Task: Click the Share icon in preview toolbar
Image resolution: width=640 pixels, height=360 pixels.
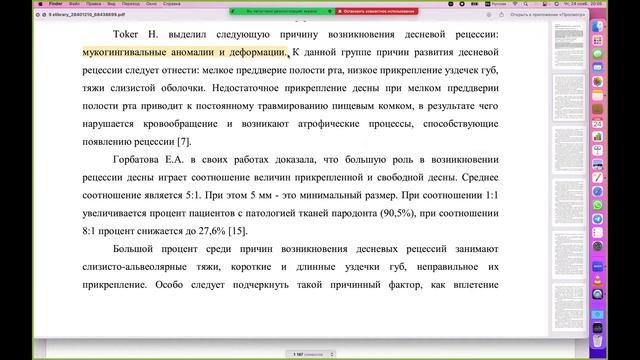Action: [x=501, y=14]
